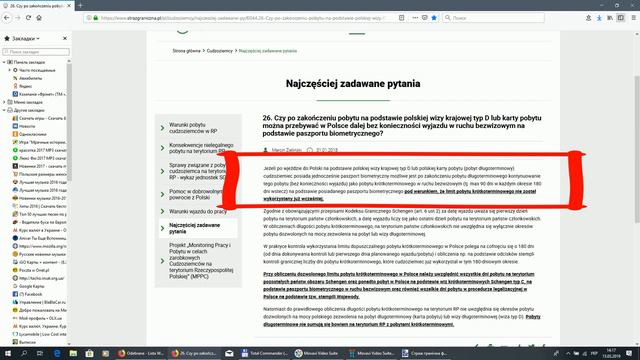Click the chevron beside 'Warunki wjazdu do pracy'

pos(162,211)
